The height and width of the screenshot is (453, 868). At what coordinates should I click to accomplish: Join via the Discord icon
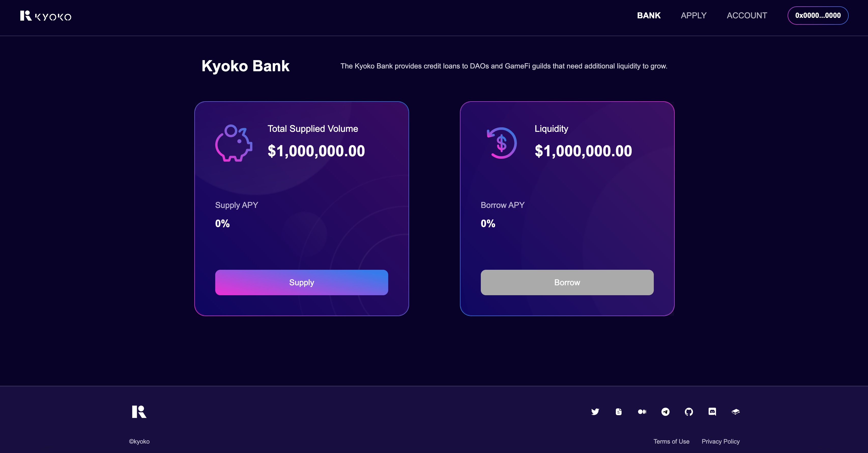coord(712,412)
